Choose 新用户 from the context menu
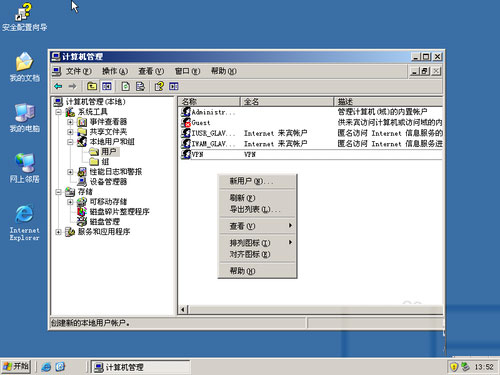500x375 pixels. (257, 181)
